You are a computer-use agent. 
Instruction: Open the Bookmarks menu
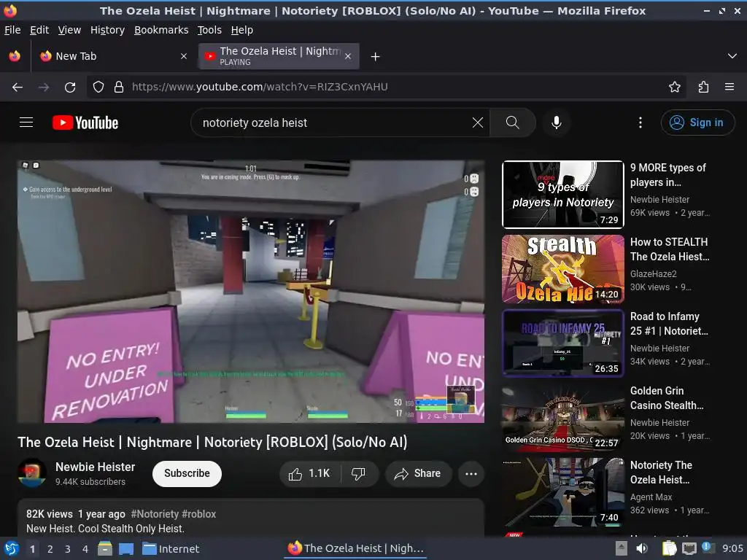(161, 30)
